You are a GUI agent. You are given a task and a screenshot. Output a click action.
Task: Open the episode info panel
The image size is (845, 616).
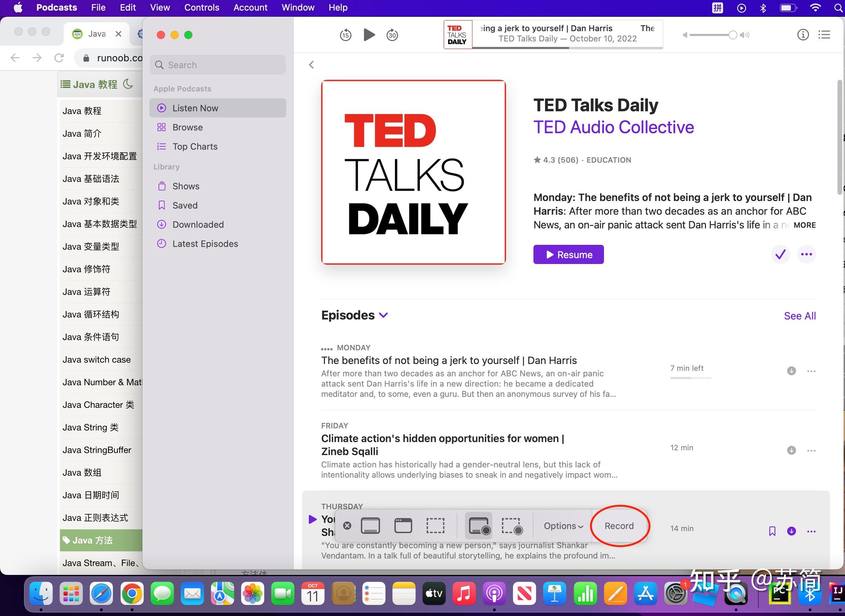pos(803,35)
